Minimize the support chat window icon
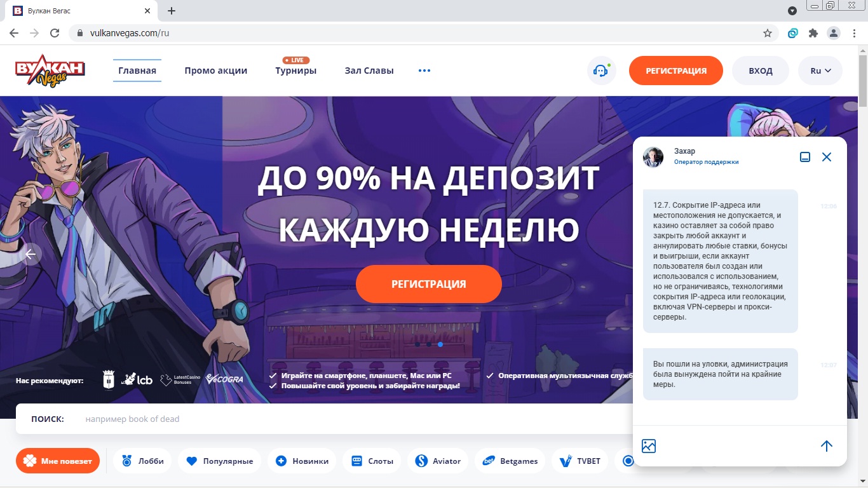This screenshot has height=488, width=868. 804,157
